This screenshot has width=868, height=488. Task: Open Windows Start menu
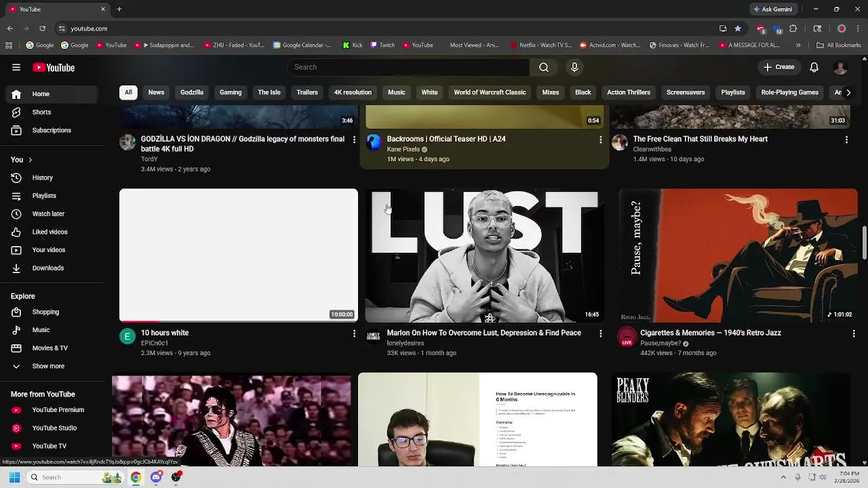point(15,477)
